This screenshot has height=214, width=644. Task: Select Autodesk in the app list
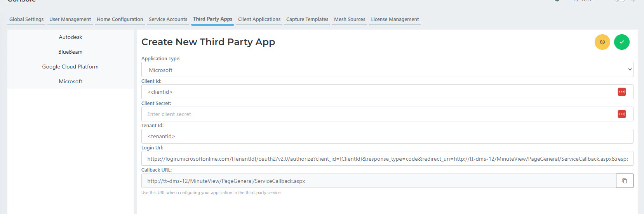click(70, 37)
